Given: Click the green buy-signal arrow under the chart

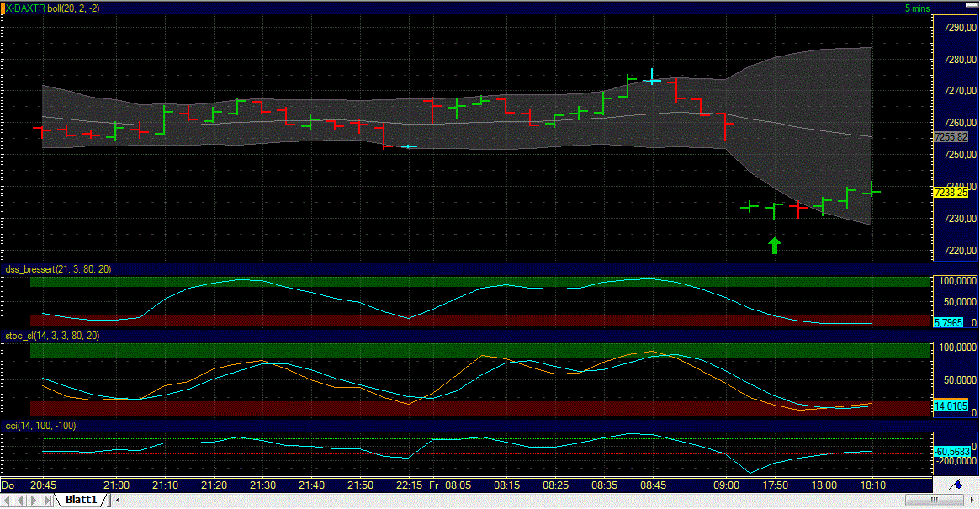Looking at the screenshot, I should point(774,245).
